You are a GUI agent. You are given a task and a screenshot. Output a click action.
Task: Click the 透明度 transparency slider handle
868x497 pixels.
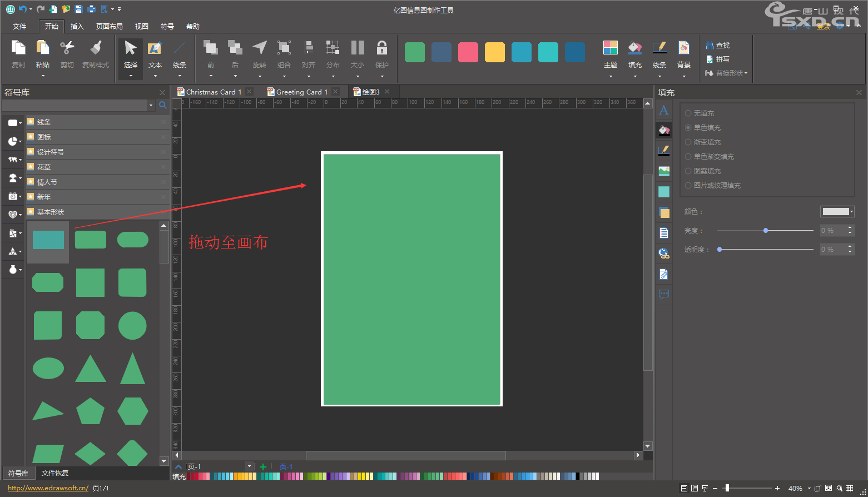720,249
